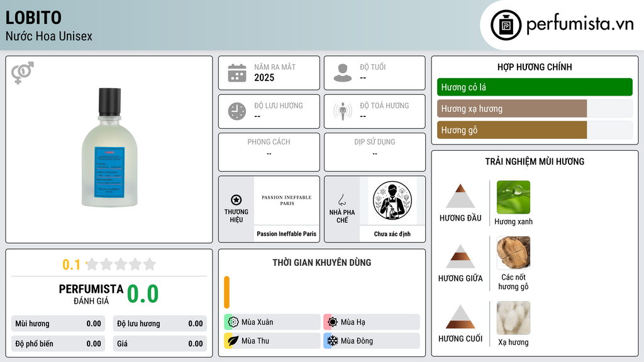The height and width of the screenshot is (362, 644).
Task: Click the calendar icon beside Năm ra mắt
Action: coord(237,73)
